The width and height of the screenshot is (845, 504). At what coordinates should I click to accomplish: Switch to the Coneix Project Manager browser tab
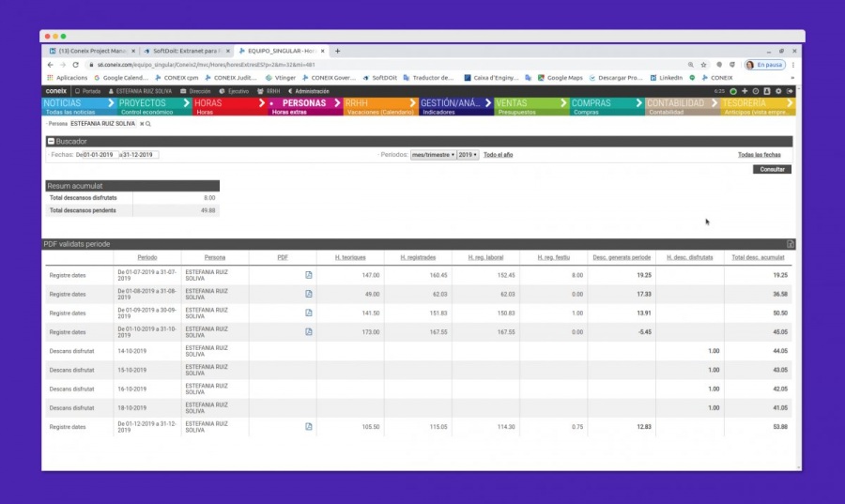coord(92,52)
